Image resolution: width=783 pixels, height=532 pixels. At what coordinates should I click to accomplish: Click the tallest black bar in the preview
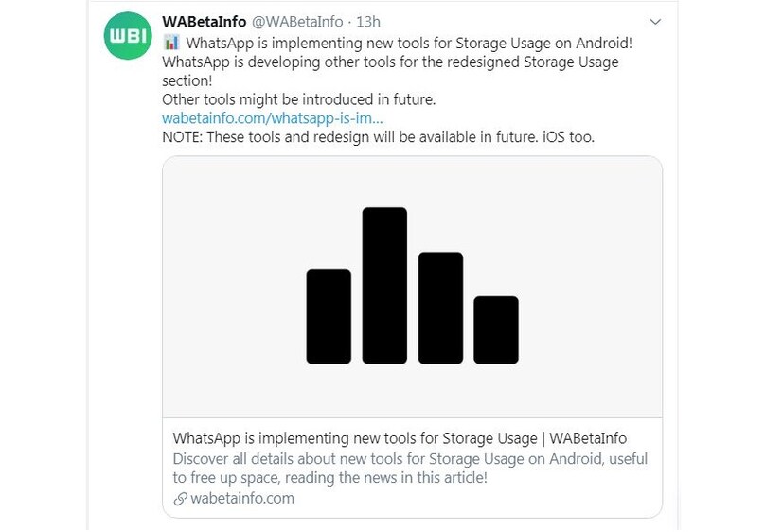coord(384,285)
